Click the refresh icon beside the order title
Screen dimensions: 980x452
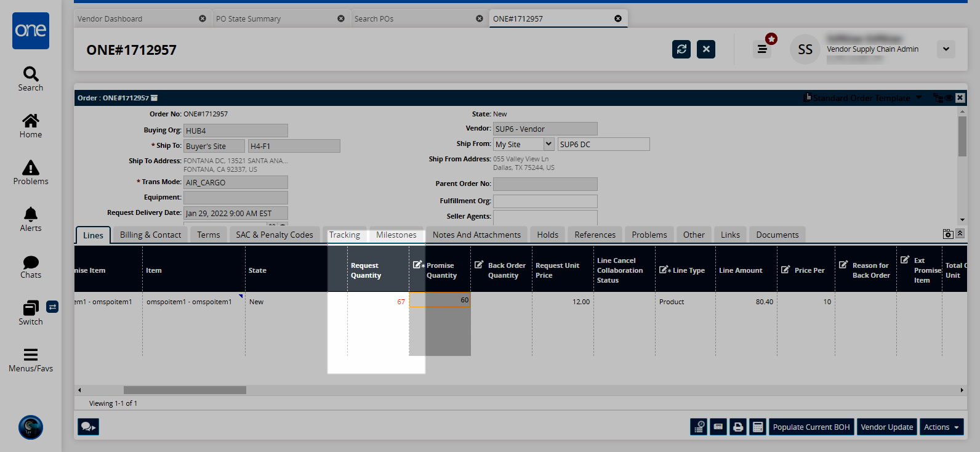681,49
